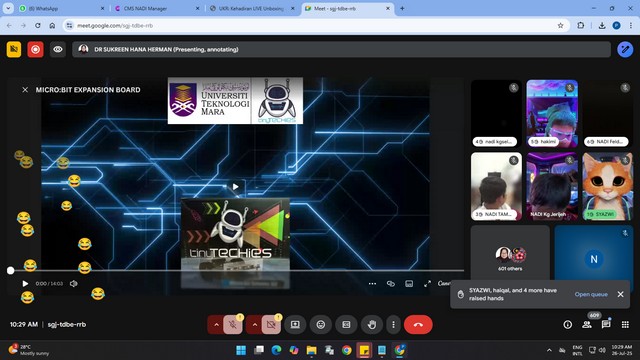Open the chat with everyone icon
640x360 pixels.
606,324
